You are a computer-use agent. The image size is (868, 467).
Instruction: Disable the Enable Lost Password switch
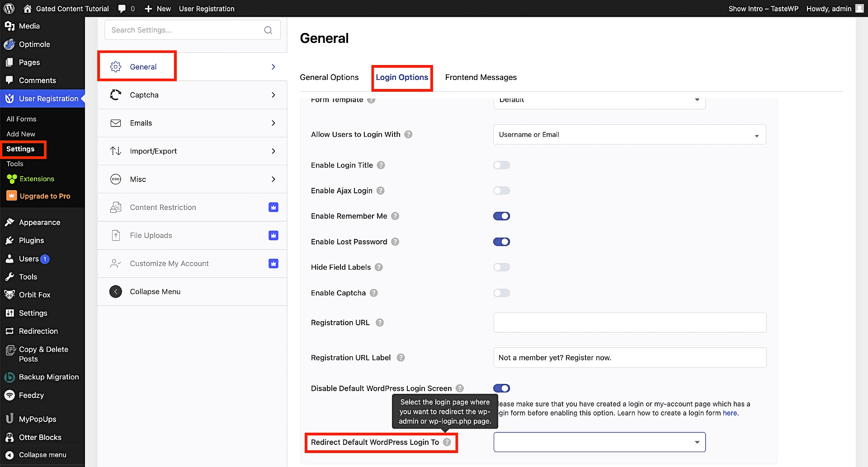point(501,242)
